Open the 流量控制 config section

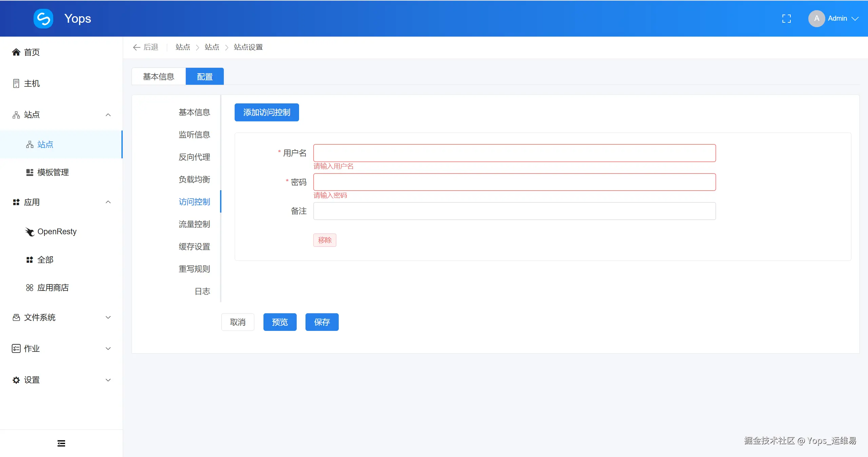[194, 224]
